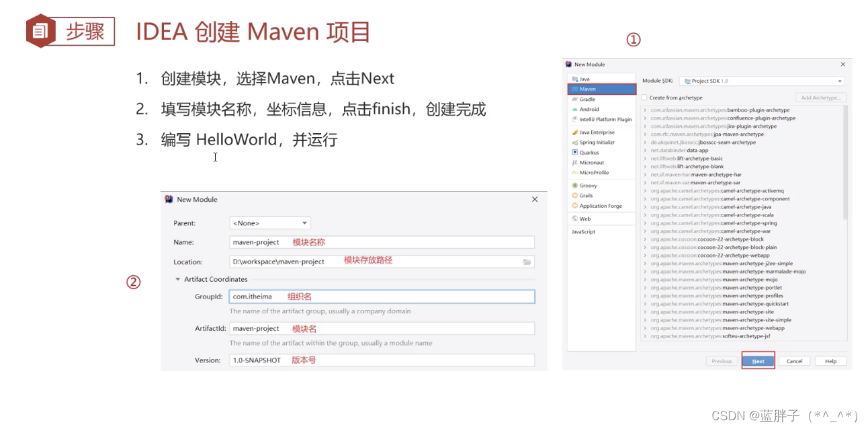The image size is (868, 429).
Task: Select the maven-archetype-site row
Action: (x=742, y=312)
